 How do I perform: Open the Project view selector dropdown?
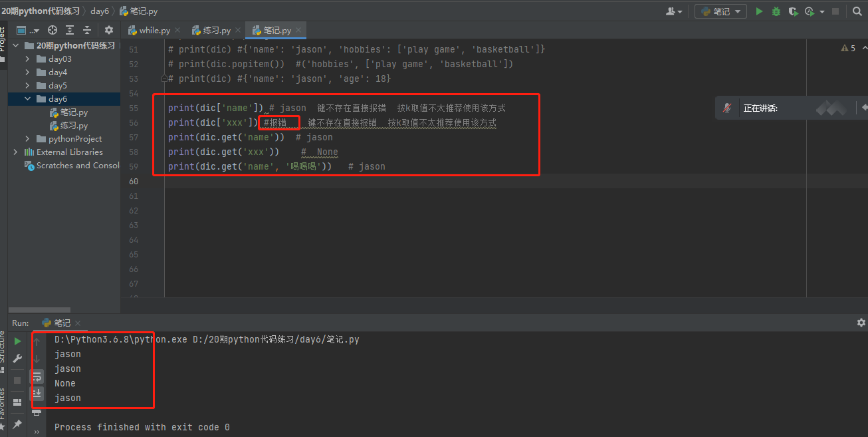(28, 30)
